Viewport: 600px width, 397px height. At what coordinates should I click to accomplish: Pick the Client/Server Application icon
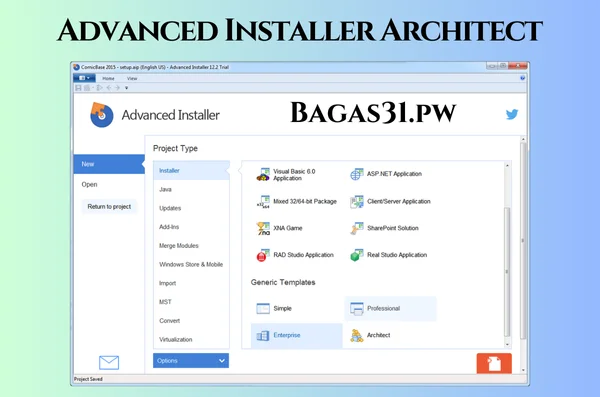tap(357, 202)
